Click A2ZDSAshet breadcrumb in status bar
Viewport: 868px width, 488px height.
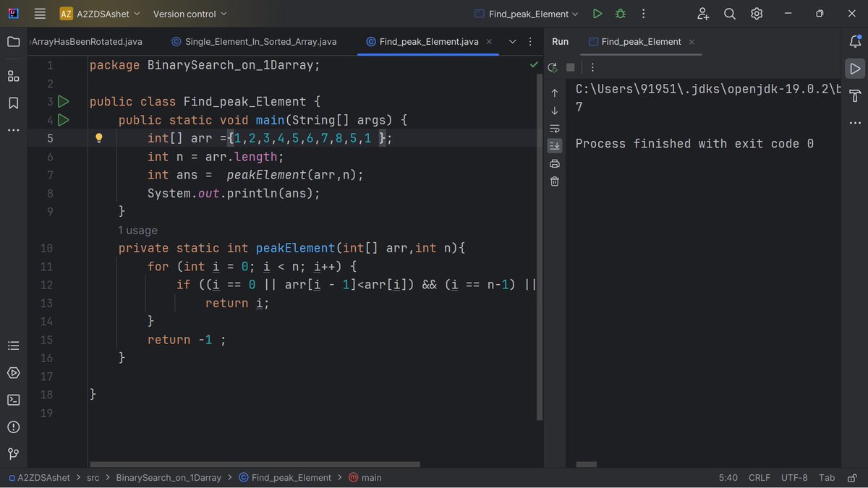pyautogui.click(x=40, y=478)
